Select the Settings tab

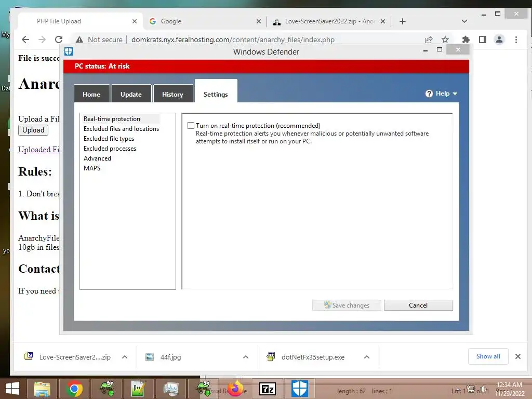pyautogui.click(x=216, y=91)
